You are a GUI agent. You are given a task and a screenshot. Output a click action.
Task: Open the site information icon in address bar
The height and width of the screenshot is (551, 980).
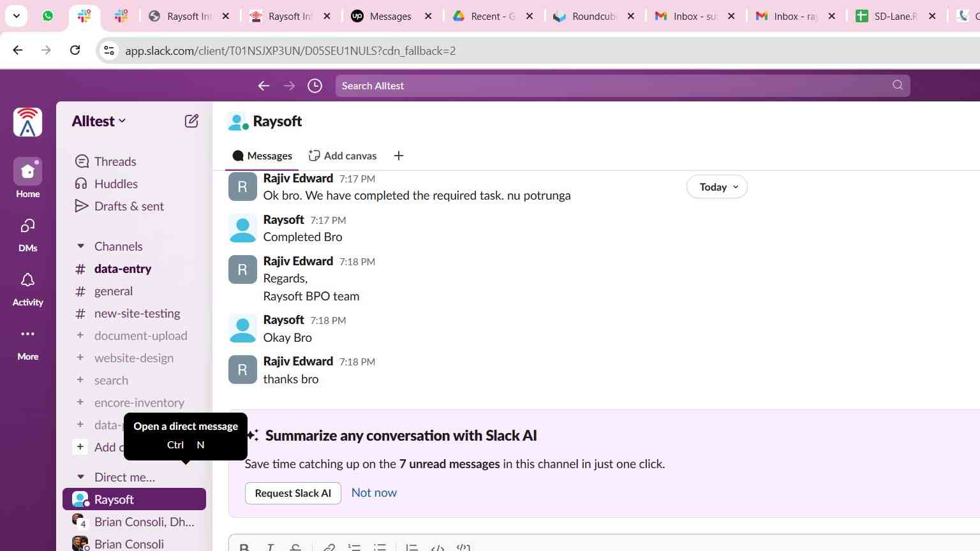(x=109, y=51)
